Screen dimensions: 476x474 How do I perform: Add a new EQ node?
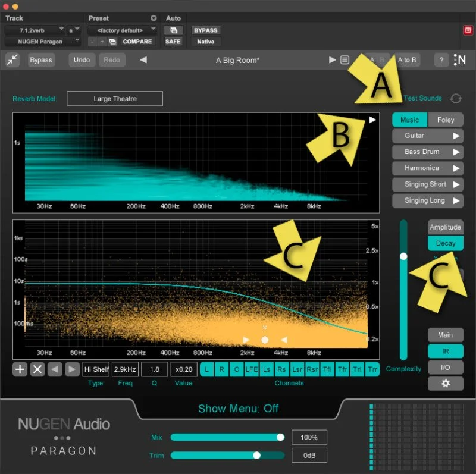tap(20, 369)
